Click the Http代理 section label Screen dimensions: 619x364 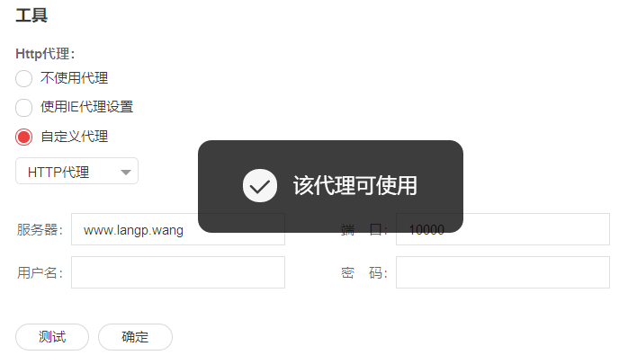tap(45, 54)
